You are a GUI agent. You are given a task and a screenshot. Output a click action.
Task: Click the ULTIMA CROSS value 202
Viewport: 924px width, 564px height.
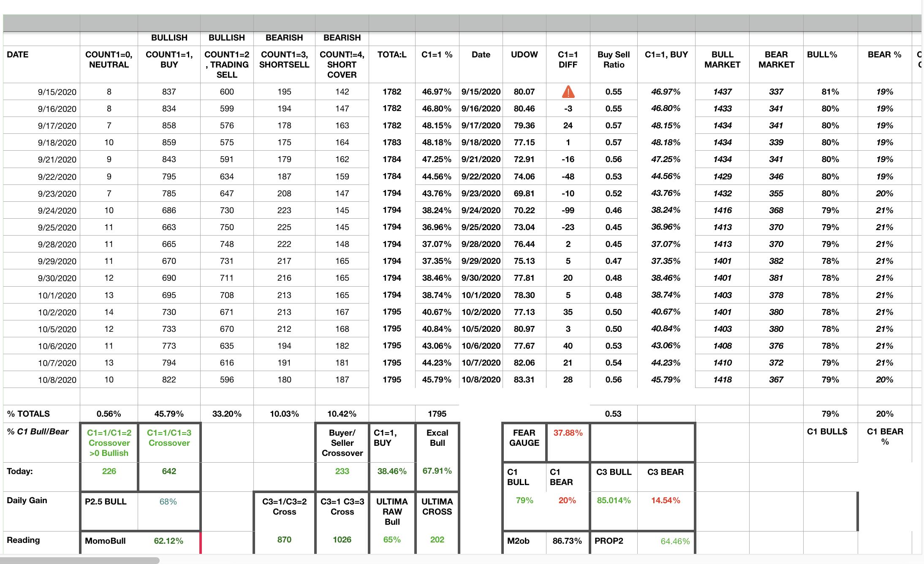(x=437, y=540)
